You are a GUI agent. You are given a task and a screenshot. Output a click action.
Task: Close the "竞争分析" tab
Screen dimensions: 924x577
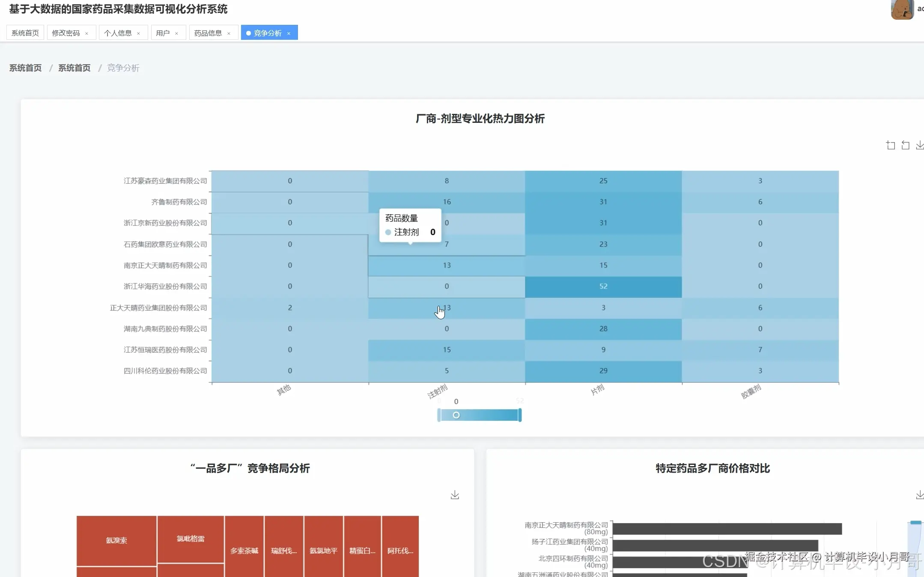(x=289, y=33)
